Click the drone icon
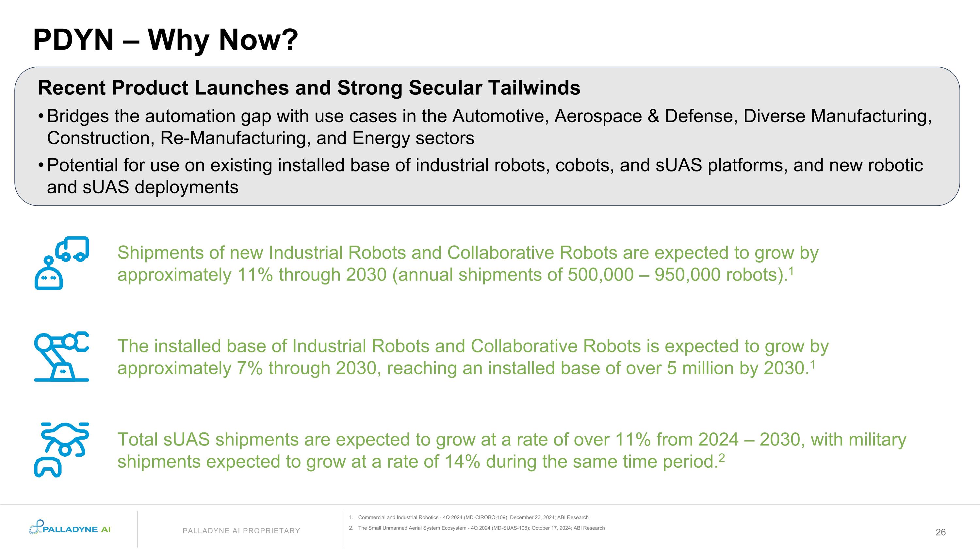Image resolution: width=980 pixels, height=550 pixels. tap(65, 437)
